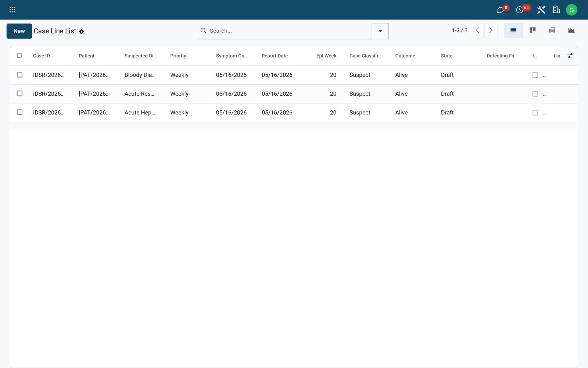Select the Acute Res... case row checkbox
588x368 pixels.
pyautogui.click(x=19, y=93)
